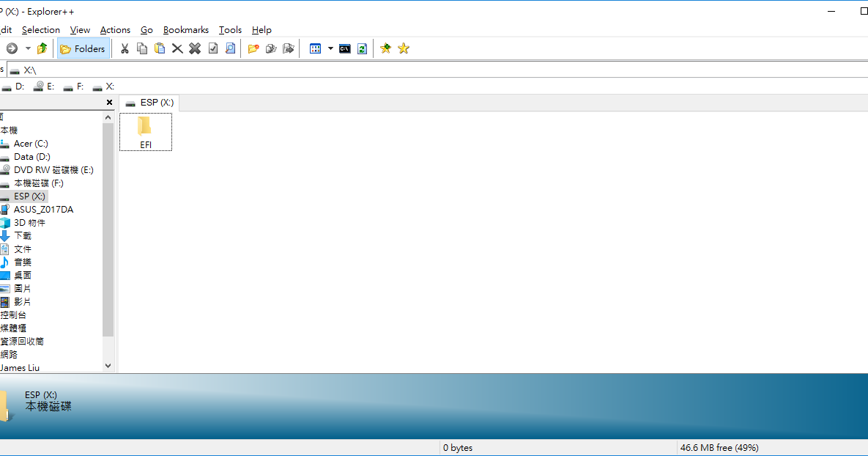Select the D: drive button
Screen dimensions: 868x456
15,86
